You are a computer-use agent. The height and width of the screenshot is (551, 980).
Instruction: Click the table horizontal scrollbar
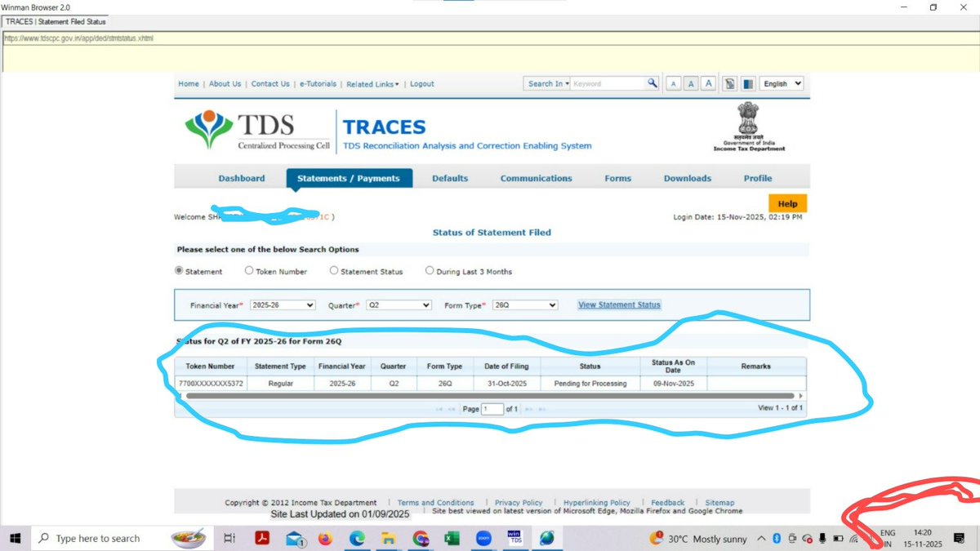pyautogui.click(x=488, y=396)
